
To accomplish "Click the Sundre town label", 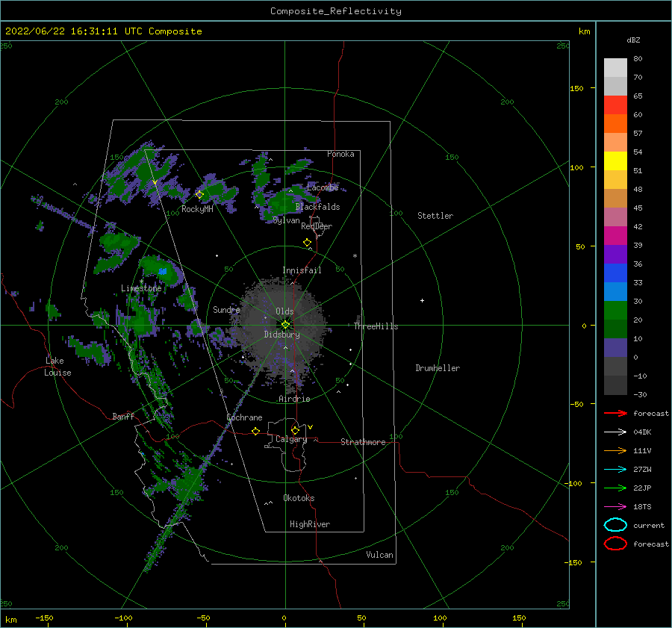I will point(226,310).
